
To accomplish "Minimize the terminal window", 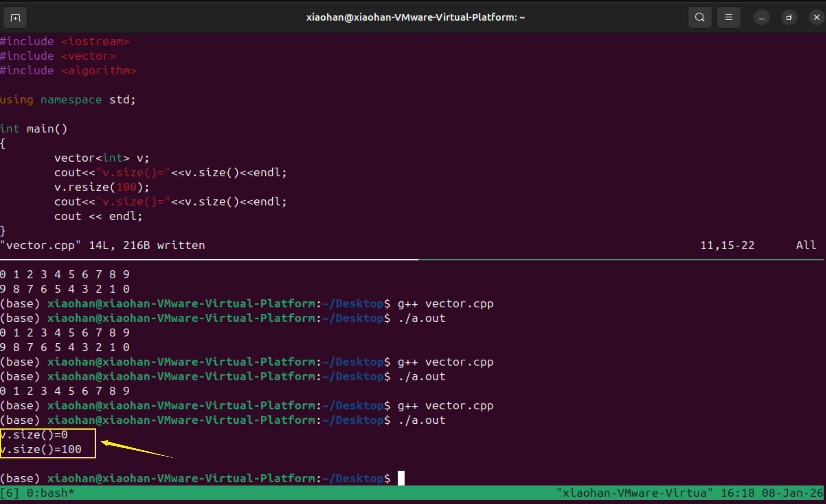I will (761, 18).
